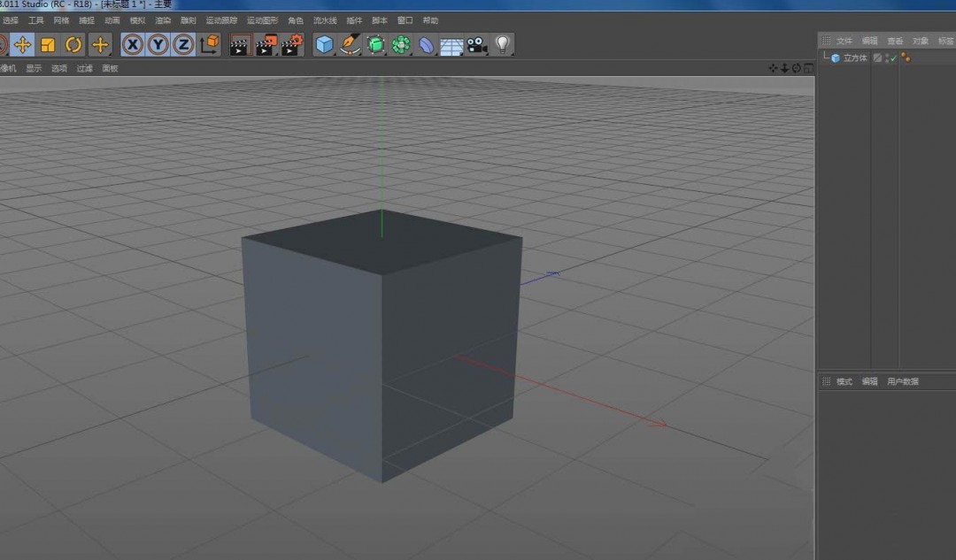Screen dimensions: 956x560
Task: Select the pen spline tool icon
Action: point(349,44)
